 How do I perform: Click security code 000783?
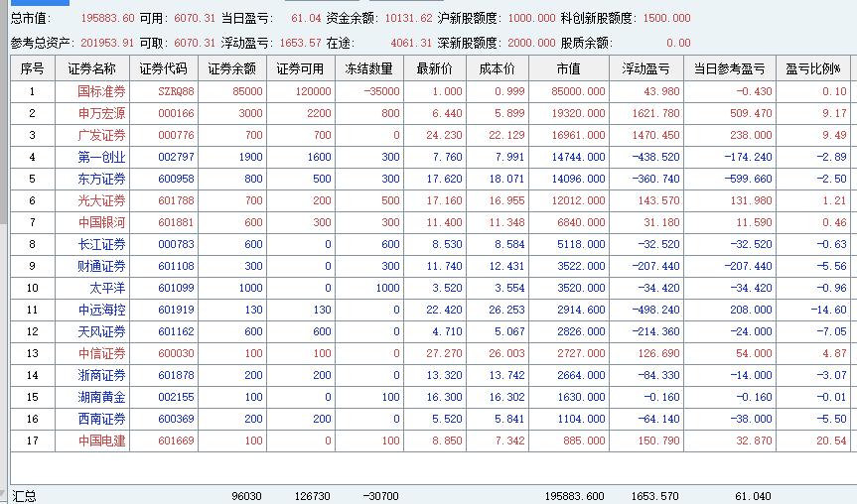pyautogui.click(x=176, y=245)
